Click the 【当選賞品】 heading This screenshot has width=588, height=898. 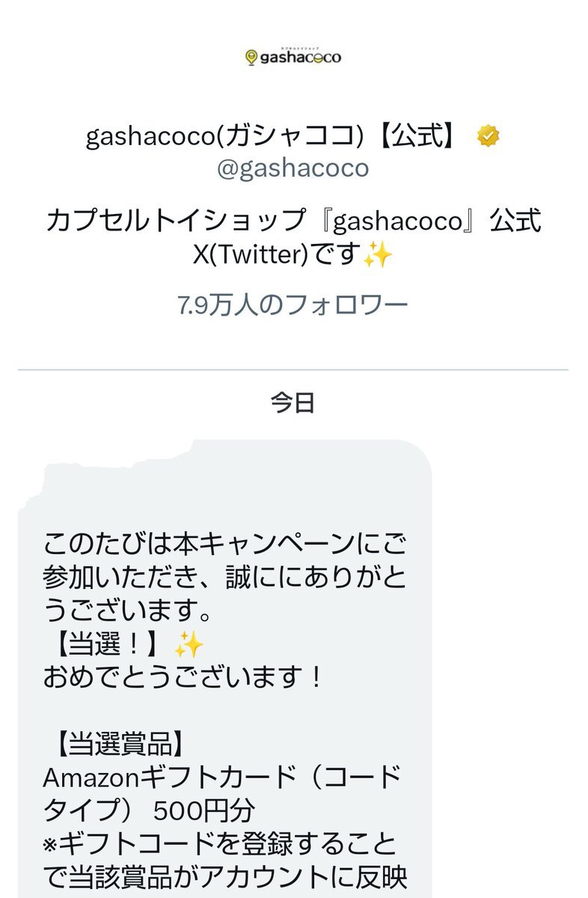click(117, 745)
